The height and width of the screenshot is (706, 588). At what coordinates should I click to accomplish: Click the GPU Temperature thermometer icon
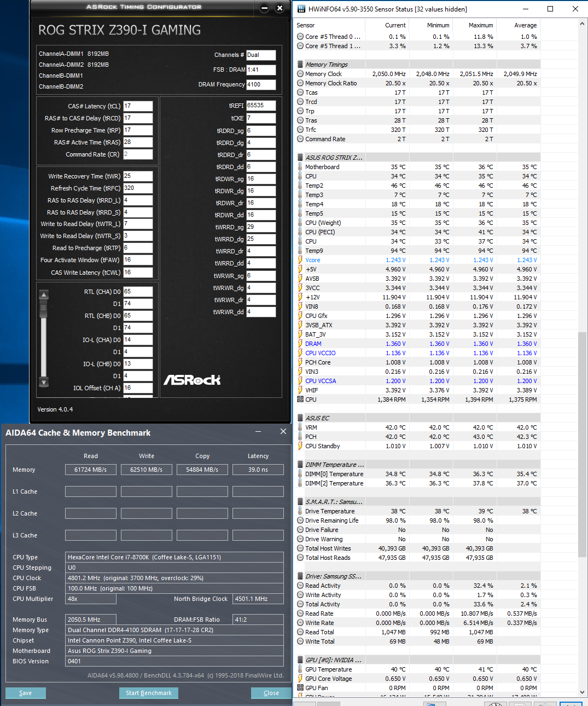(x=300, y=669)
